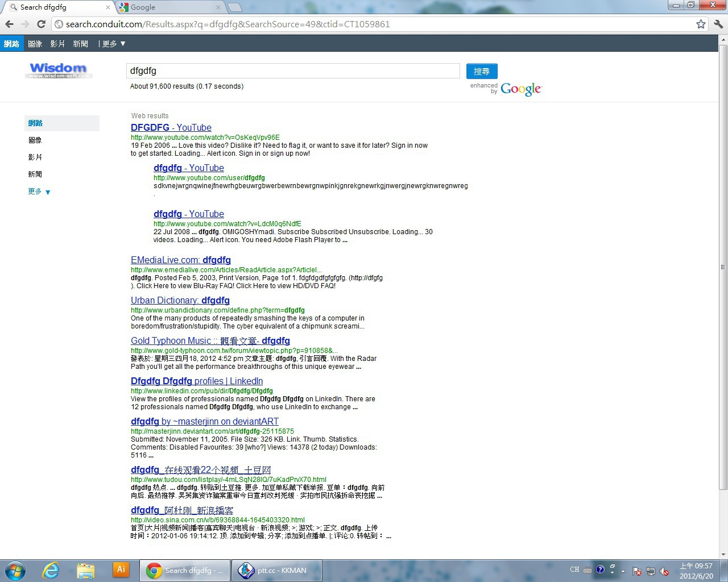Select 新聞 in the top navigation bar
Image resolution: width=728 pixels, height=582 pixels.
[80, 44]
